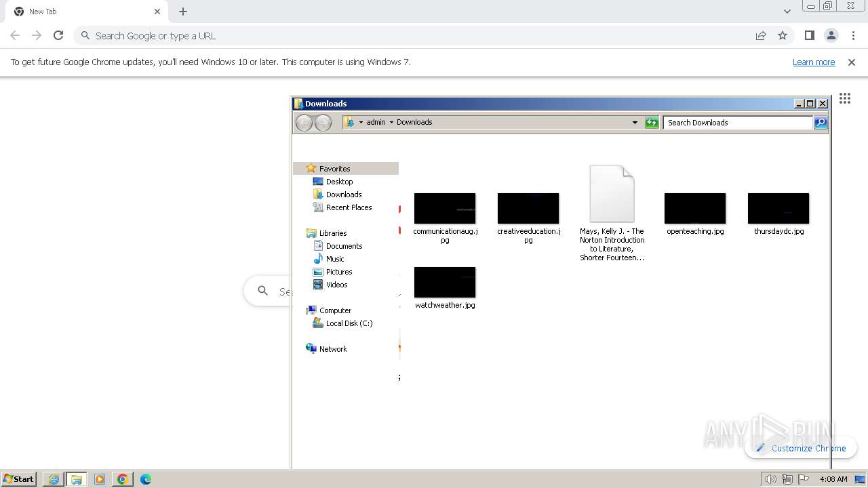
Task: Open Microsoft Edge from taskbar
Action: (x=145, y=479)
